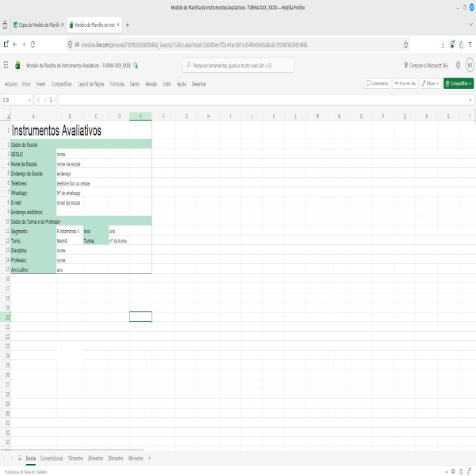This screenshot has width=476, height=476.
Task: Click inside the formula bar input
Action: click(263, 100)
